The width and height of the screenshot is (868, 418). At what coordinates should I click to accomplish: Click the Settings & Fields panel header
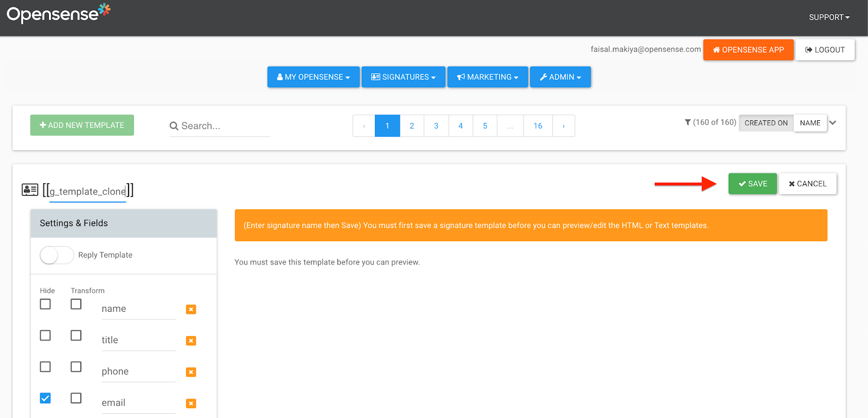coord(124,223)
